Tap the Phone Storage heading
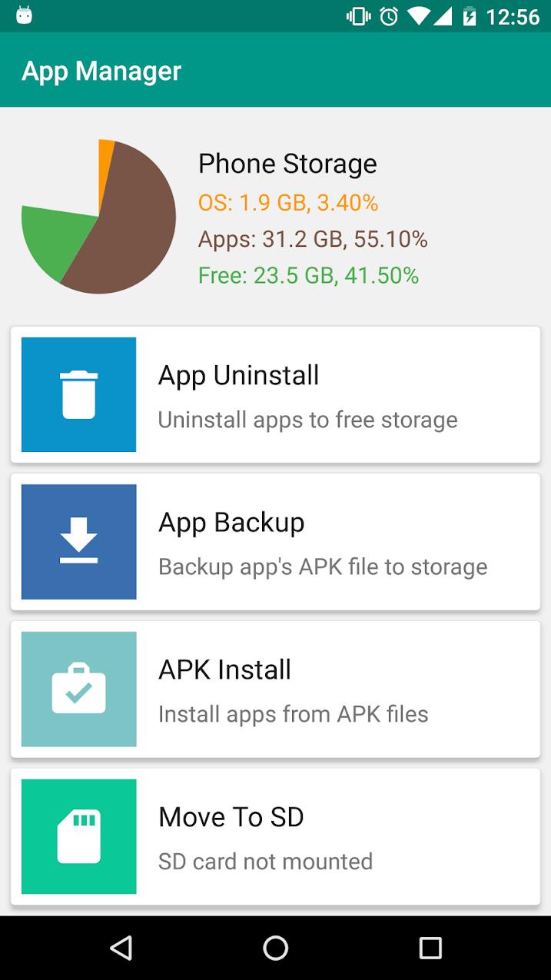 point(287,164)
